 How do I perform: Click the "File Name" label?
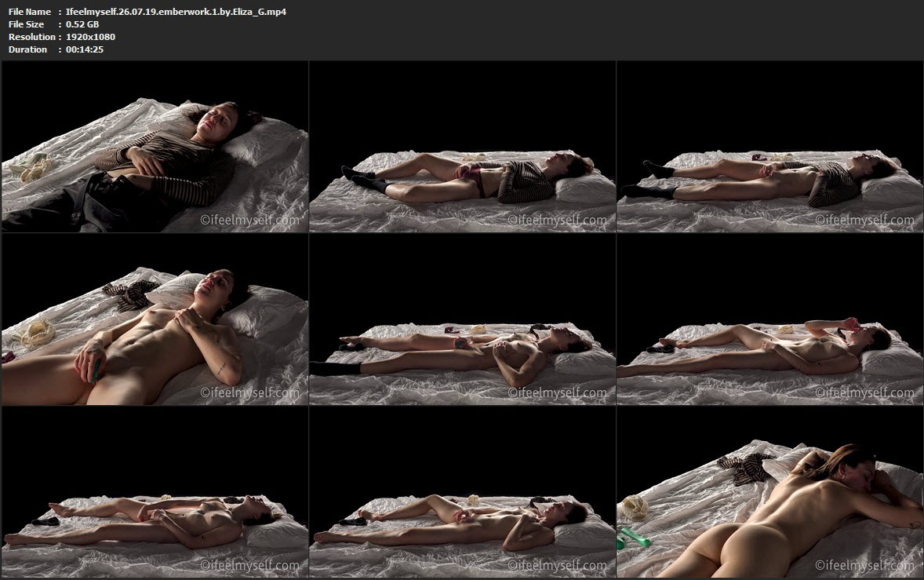pyautogui.click(x=30, y=12)
